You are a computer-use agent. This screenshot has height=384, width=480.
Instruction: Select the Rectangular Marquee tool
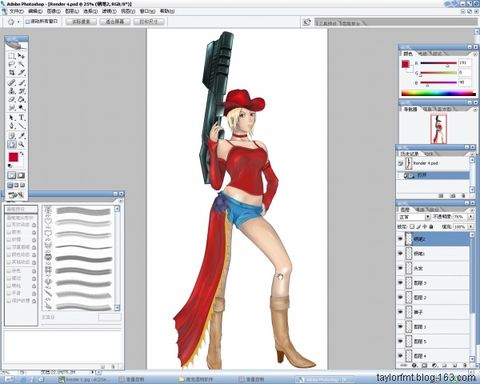pyautogui.click(x=12, y=56)
